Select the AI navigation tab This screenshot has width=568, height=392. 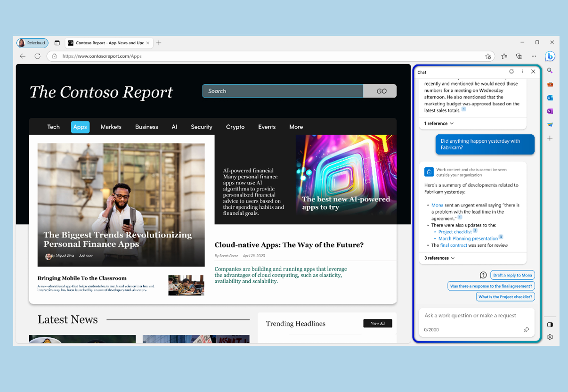[x=174, y=127]
